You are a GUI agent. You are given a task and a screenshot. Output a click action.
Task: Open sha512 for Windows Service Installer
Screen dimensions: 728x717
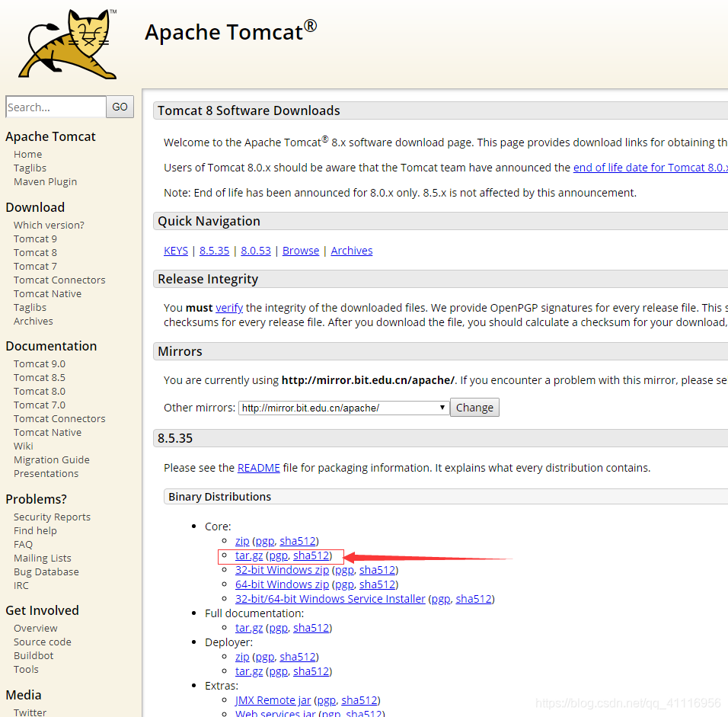[474, 599]
